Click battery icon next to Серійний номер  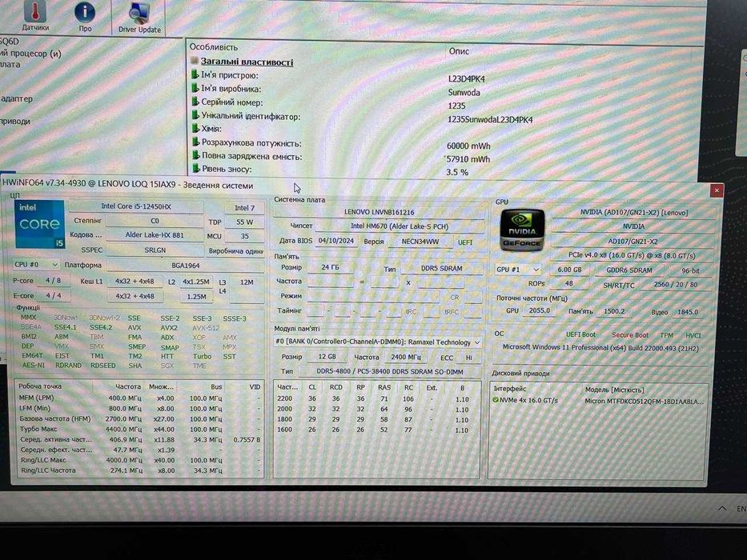[x=195, y=102]
